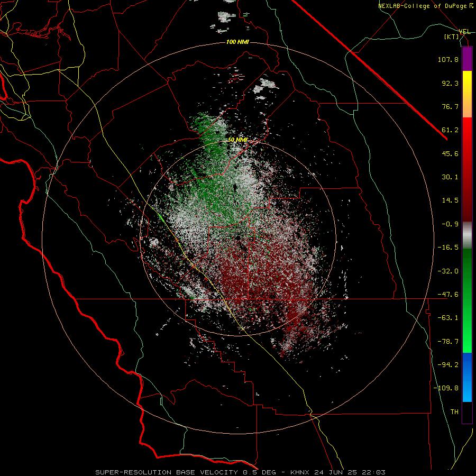Click the 14.5 velocity scale value

tap(450, 200)
